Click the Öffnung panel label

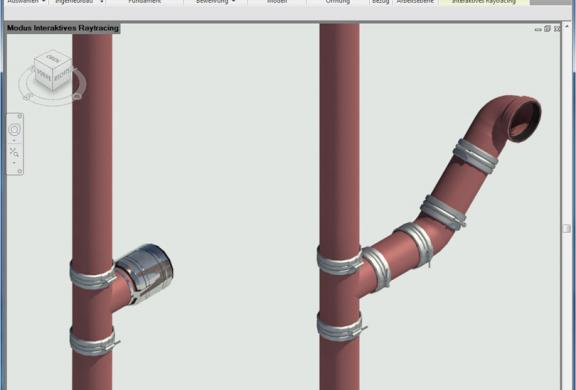338,2
